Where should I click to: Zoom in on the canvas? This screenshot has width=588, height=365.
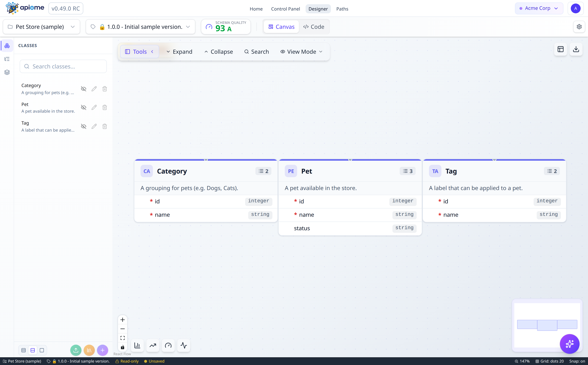122,320
